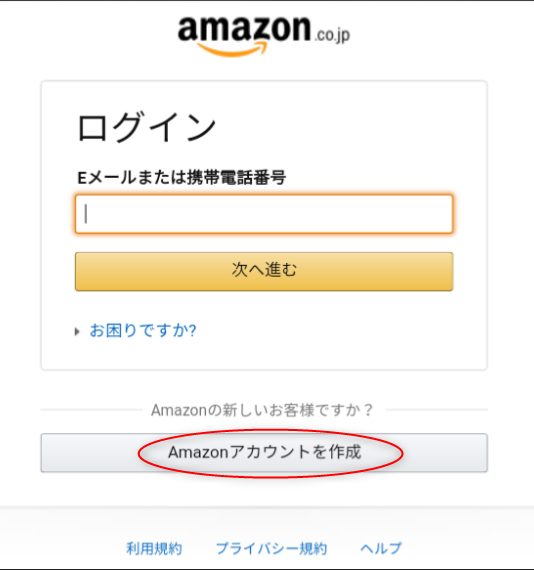Click the ログイン heading text
This screenshot has width=534, height=570.
(x=146, y=127)
